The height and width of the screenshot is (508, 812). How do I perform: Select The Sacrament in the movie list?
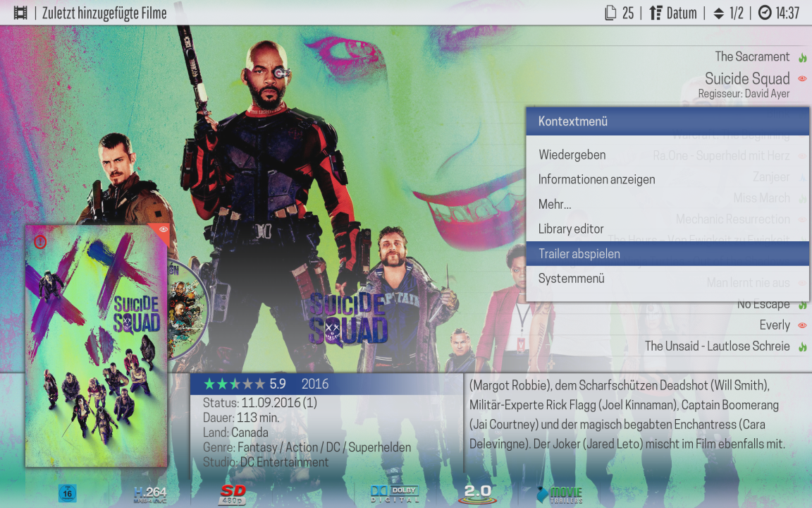[x=752, y=56]
